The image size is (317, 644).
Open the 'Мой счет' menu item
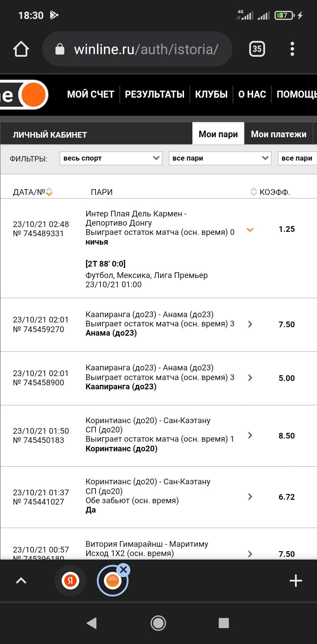tap(91, 94)
